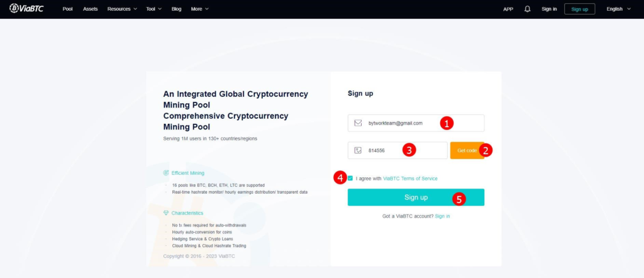Viewport: 644px width, 278px height.
Task: Click the Characteristics diamond icon
Action: 166,213
